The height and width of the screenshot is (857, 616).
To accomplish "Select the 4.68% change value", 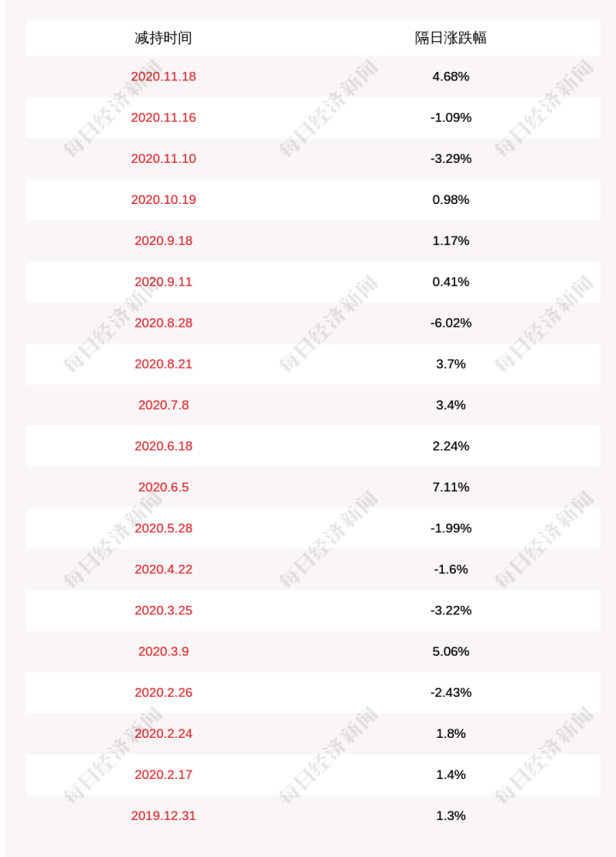I will point(451,76).
